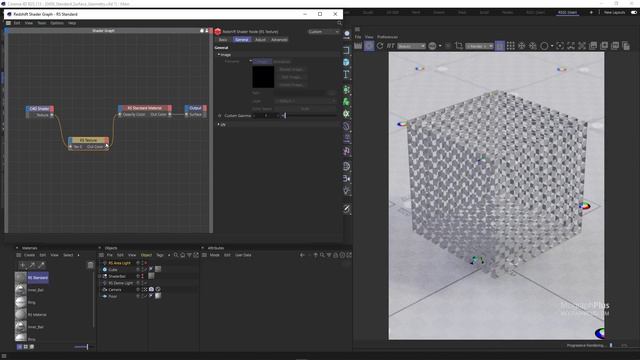
Task: Open shader graph View menu
Action: (29, 23)
